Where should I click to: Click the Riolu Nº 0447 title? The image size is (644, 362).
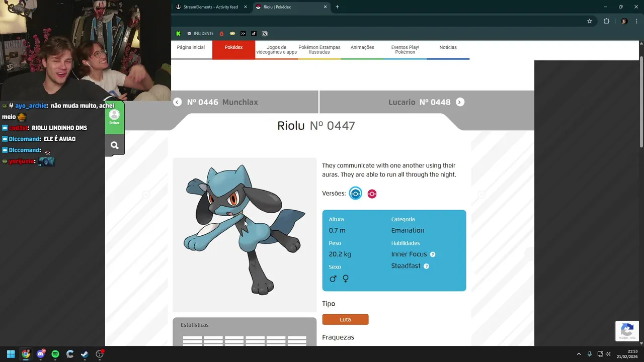(x=316, y=126)
